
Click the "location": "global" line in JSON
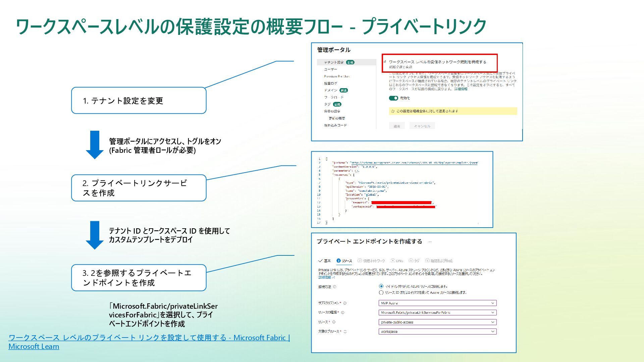362,195
